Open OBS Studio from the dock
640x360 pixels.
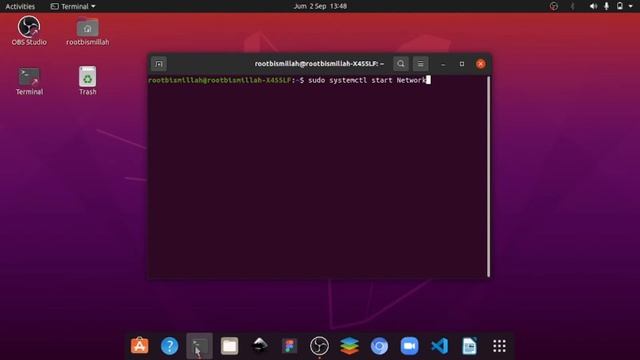pos(319,346)
